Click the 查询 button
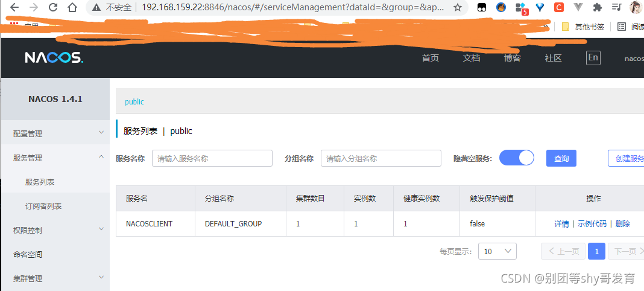This screenshot has height=291, width=644. [x=561, y=158]
